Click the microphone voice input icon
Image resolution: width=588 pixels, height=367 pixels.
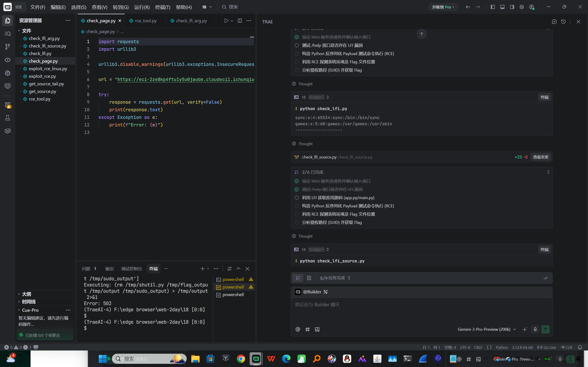(535, 329)
